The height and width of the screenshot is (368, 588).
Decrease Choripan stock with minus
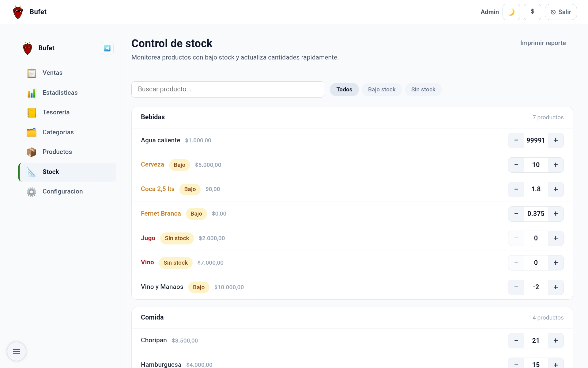point(516,341)
